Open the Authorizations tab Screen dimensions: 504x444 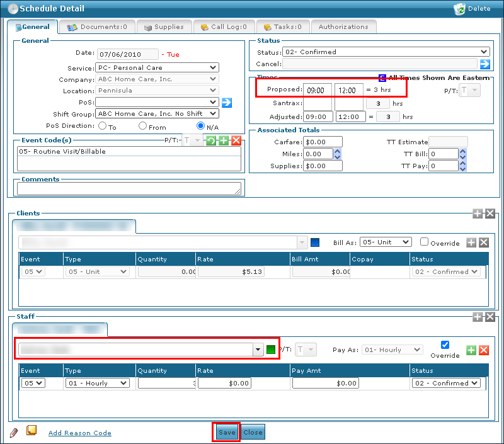343,27
